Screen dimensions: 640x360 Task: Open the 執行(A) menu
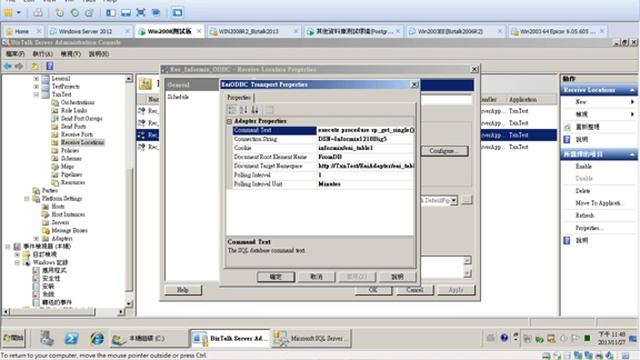point(42,54)
